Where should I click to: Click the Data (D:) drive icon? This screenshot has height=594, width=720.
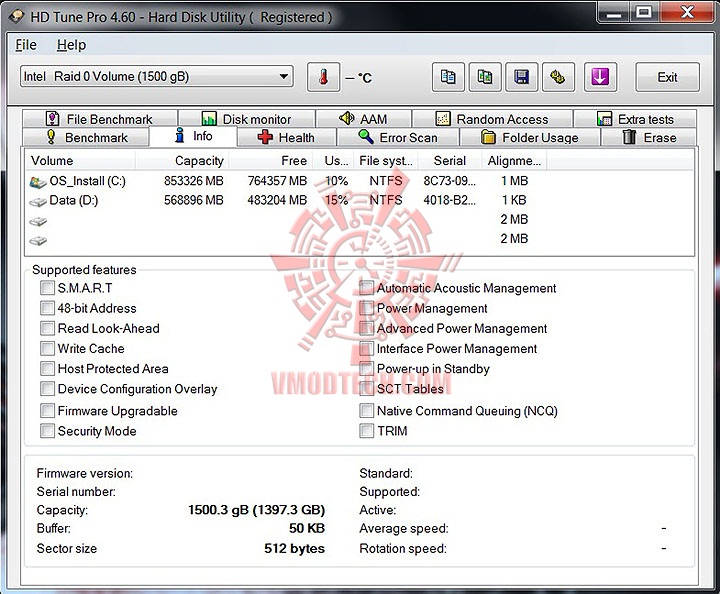pyautogui.click(x=38, y=201)
